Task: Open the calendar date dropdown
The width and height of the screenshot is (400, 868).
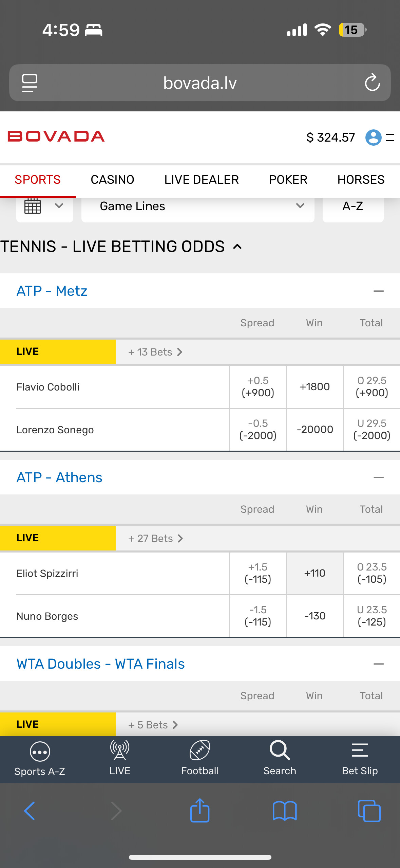Action: click(x=44, y=206)
